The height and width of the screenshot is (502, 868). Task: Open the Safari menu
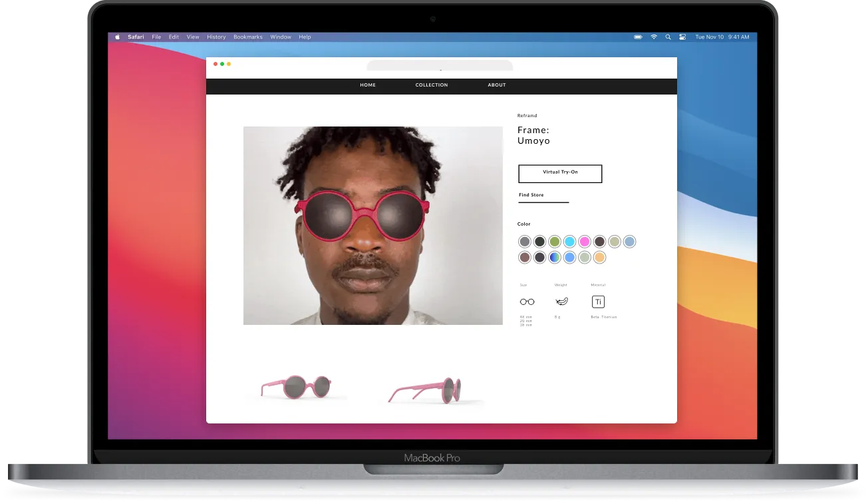(x=136, y=37)
